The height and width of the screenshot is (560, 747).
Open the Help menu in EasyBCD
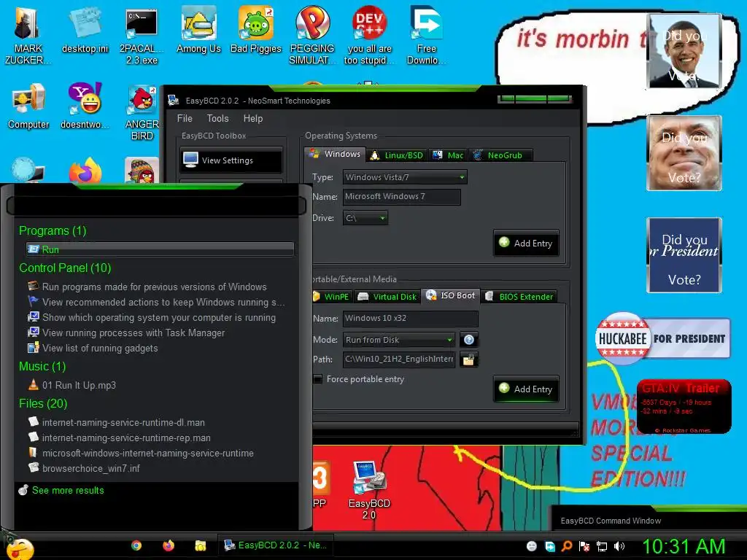[x=253, y=119]
